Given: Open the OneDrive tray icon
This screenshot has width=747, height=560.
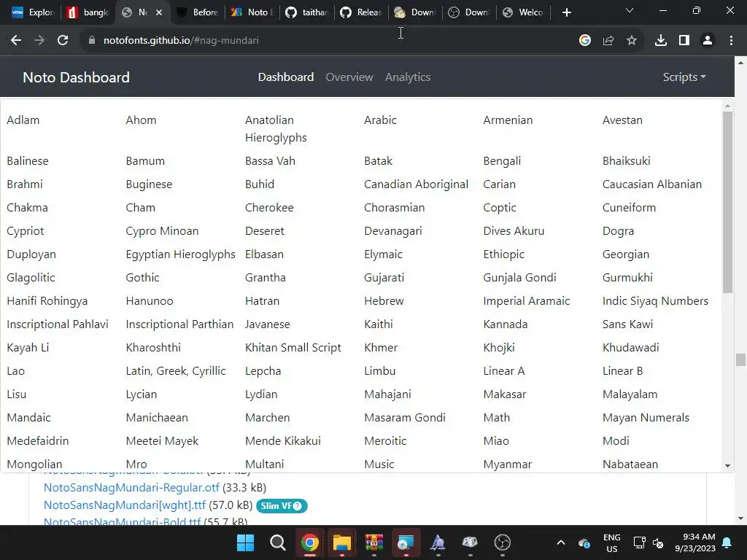Looking at the screenshot, I should [x=584, y=542].
